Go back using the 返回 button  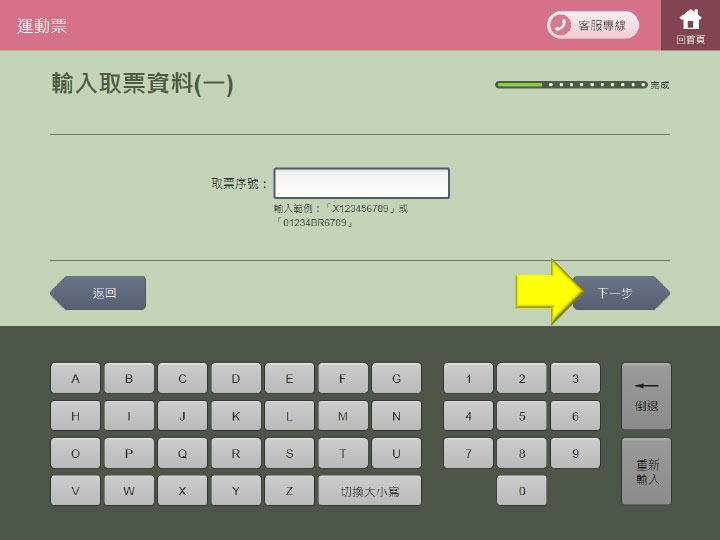pyautogui.click(x=99, y=293)
